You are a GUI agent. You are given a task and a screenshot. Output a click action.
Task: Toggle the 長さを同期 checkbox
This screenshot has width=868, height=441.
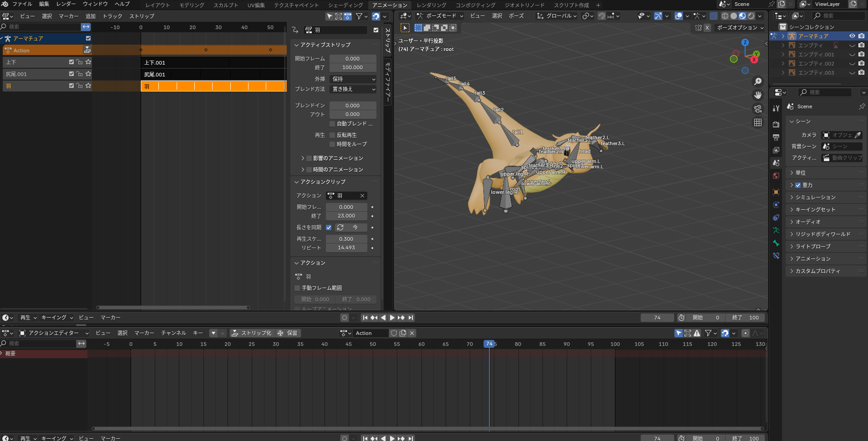(329, 228)
